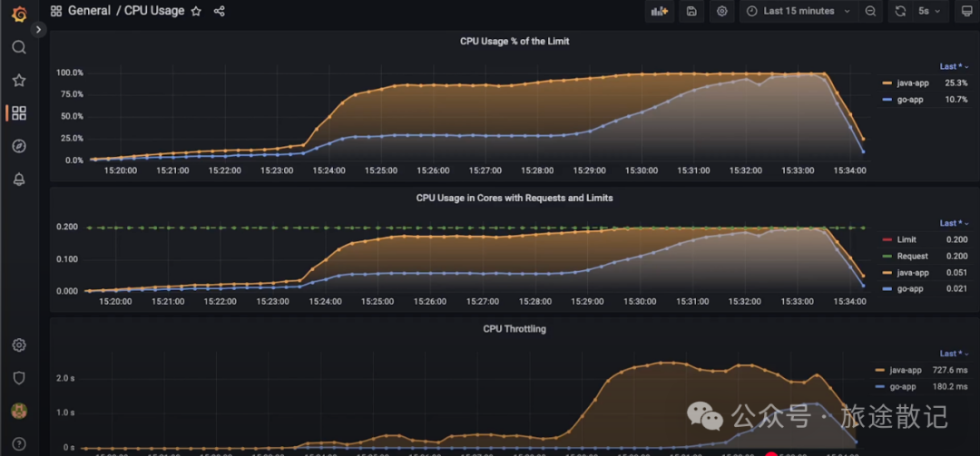Click the 15:29:00 tick in the percent panel
The height and width of the screenshot is (456, 980).
(x=590, y=170)
